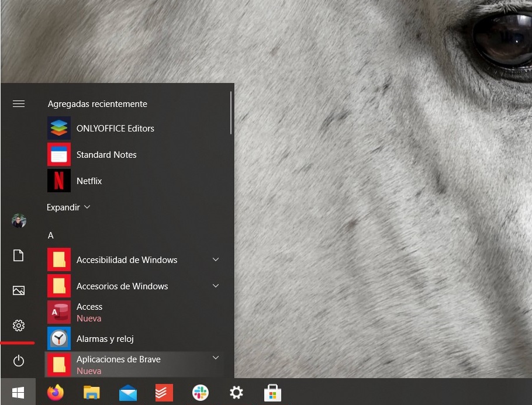Open Settings gear in Start sidebar
This screenshot has width=532, height=405.
19,326
